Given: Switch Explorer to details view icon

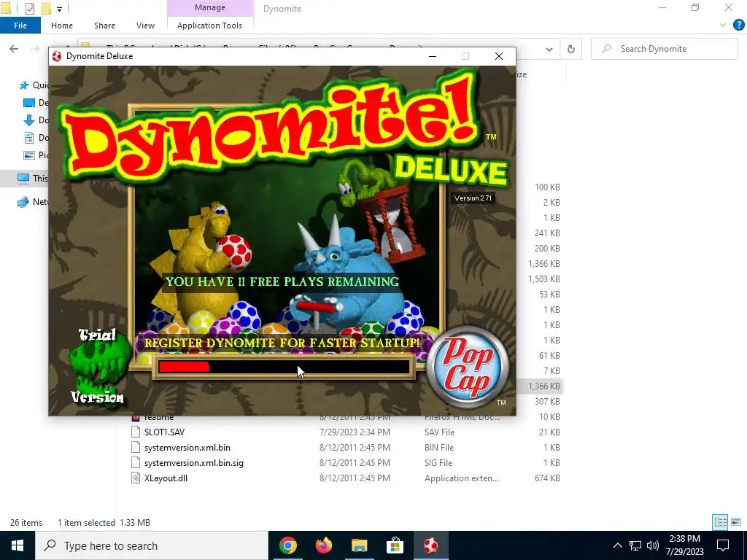Looking at the screenshot, I should click(720, 522).
